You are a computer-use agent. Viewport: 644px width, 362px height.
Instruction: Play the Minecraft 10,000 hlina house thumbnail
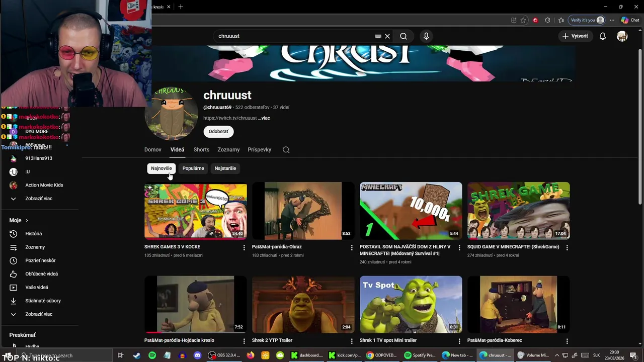coord(411,211)
